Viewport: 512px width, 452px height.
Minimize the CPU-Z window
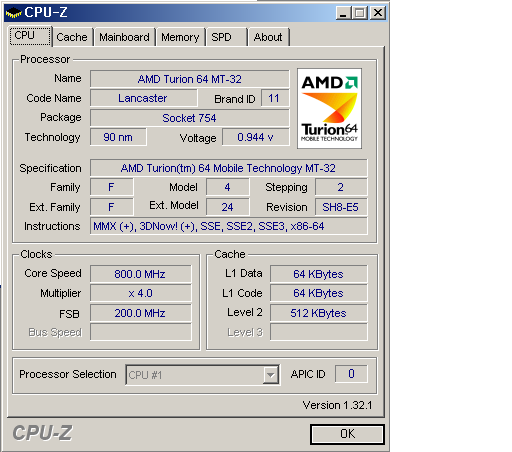pos(343,13)
